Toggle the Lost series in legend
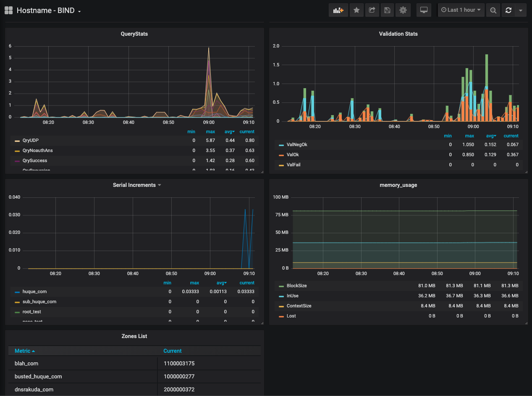This screenshot has height=396, width=532. coord(291,316)
